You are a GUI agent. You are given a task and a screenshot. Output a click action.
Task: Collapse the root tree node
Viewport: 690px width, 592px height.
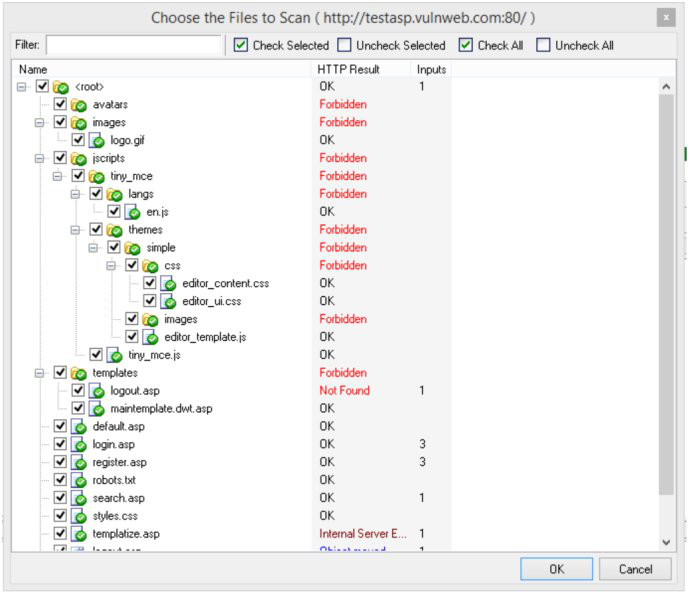[21, 87]
